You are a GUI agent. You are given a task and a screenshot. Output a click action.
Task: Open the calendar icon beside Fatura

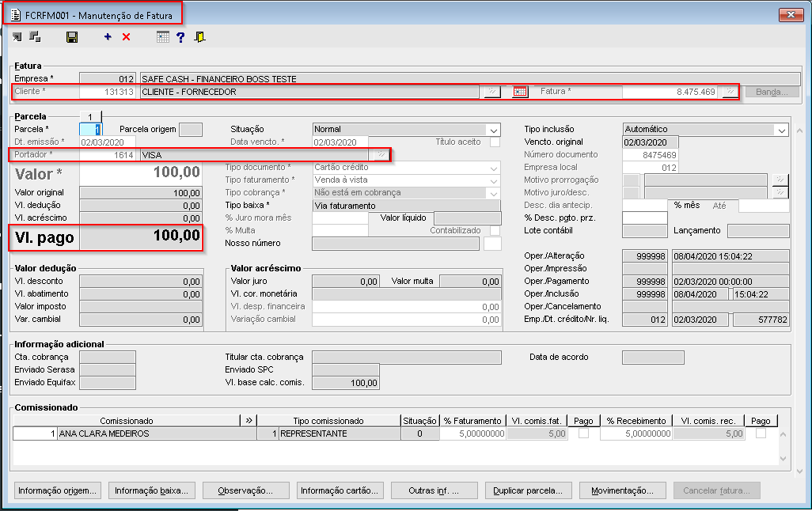520,93
